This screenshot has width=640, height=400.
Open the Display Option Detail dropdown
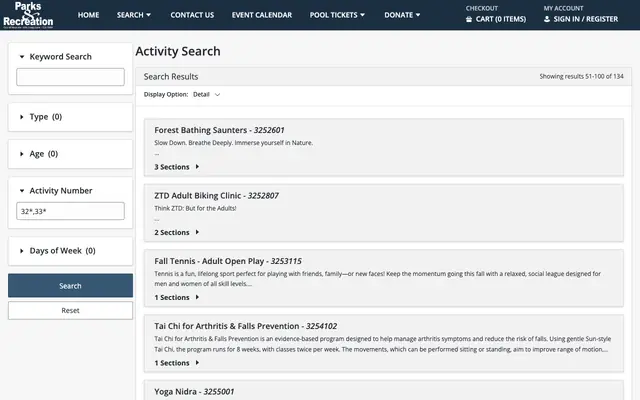207,95
